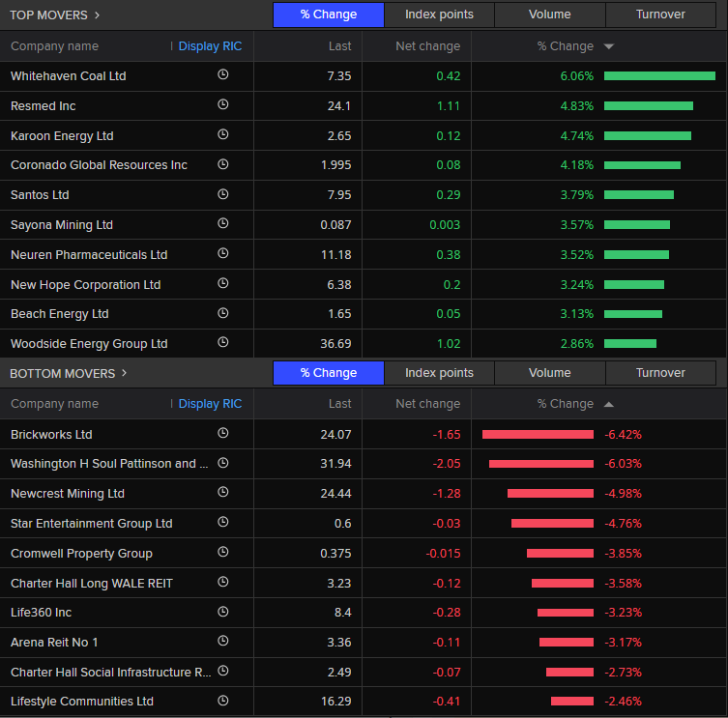Open Resmed Inc company name
The width and height of the screenshot is (728, 718).
[x=44, y=106]
